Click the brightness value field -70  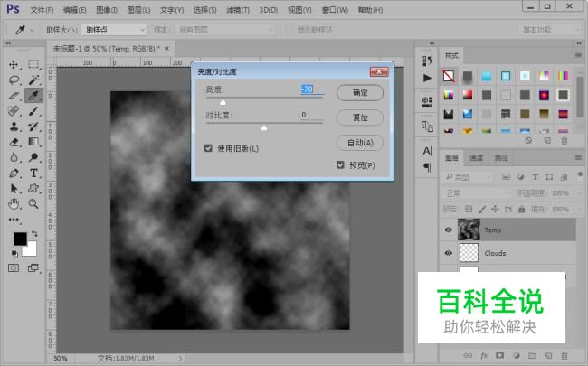(311, 89)
